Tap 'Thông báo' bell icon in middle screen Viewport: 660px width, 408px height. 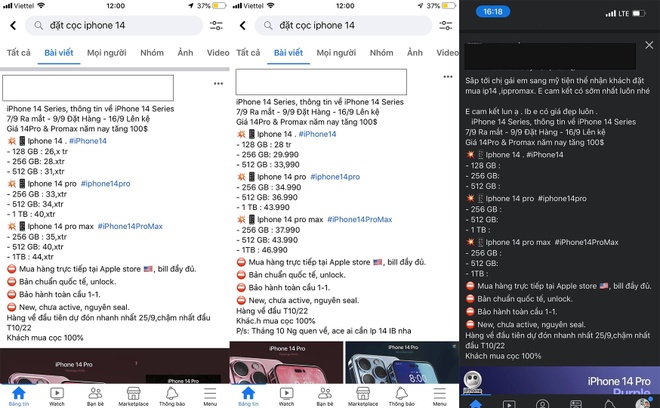tap(401, 397)
